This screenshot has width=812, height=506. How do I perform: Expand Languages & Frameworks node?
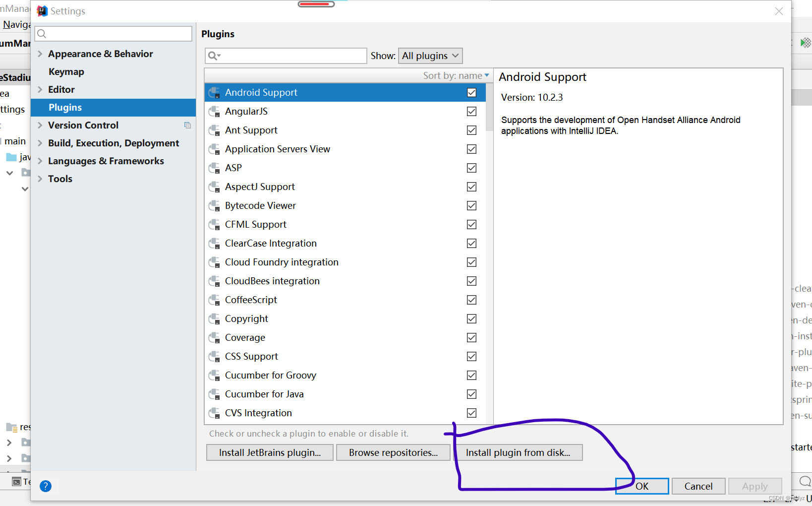[40, 161]
